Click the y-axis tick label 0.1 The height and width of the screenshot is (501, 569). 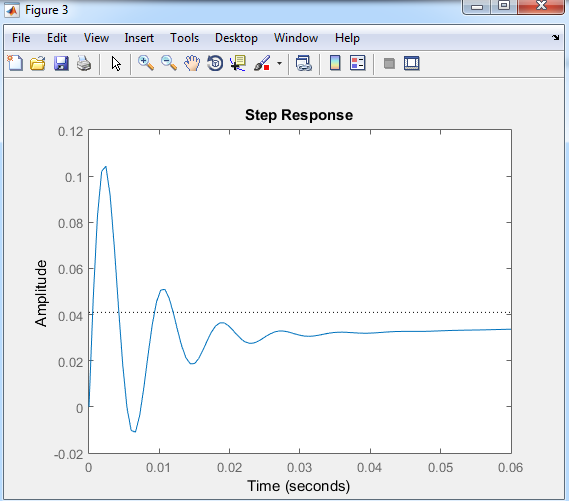74,177
